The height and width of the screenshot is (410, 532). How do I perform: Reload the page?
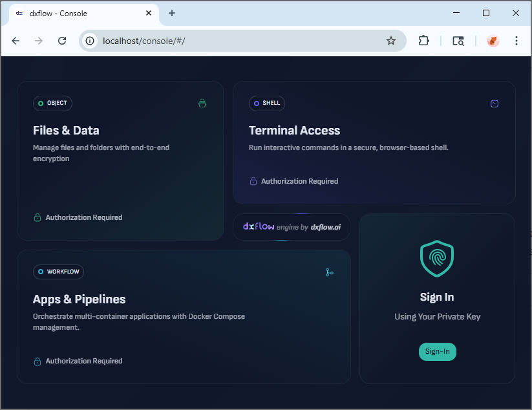coord(62,41)
